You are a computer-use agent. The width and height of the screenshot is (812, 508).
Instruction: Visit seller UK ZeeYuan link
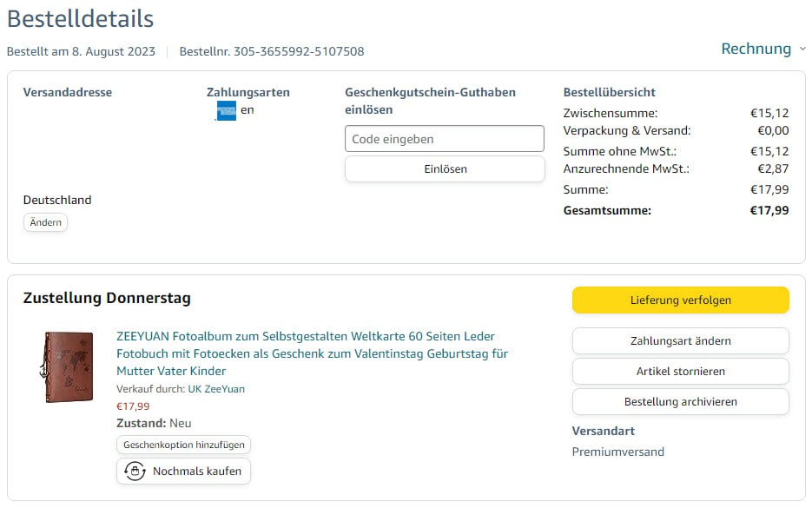[x=216, y=389]
